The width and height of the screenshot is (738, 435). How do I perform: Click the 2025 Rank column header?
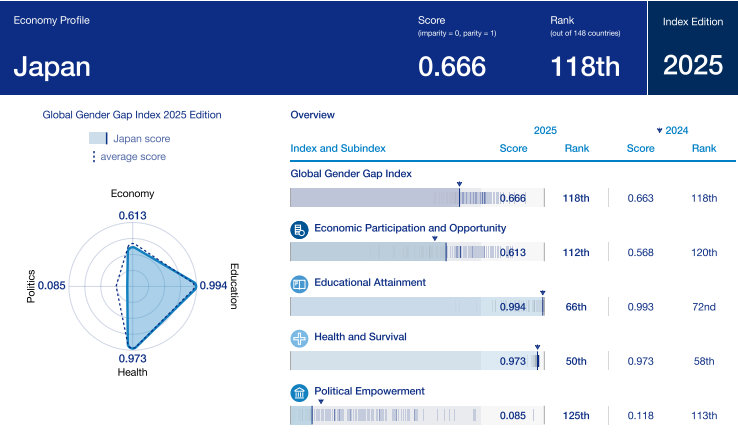(x=576, y=149)
